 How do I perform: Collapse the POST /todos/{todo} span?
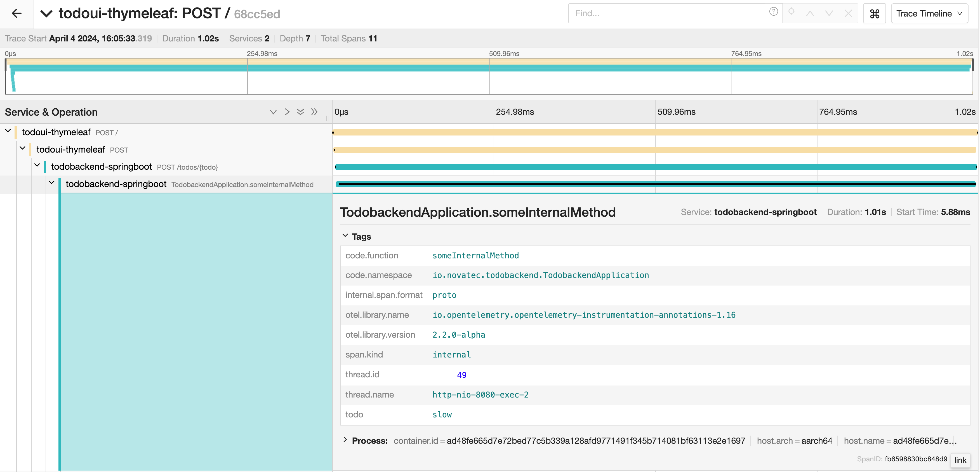37,165
